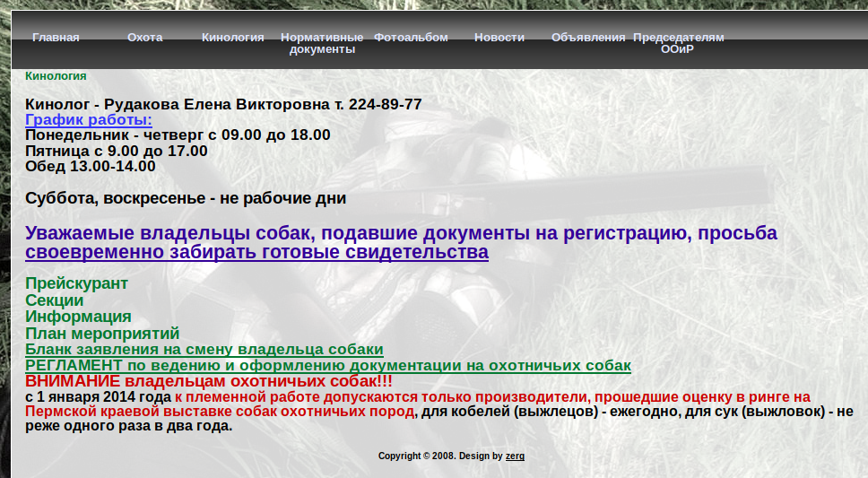Open the Новости menu item
The width and height of the screenshot is (868, 478).
point(499,38)
